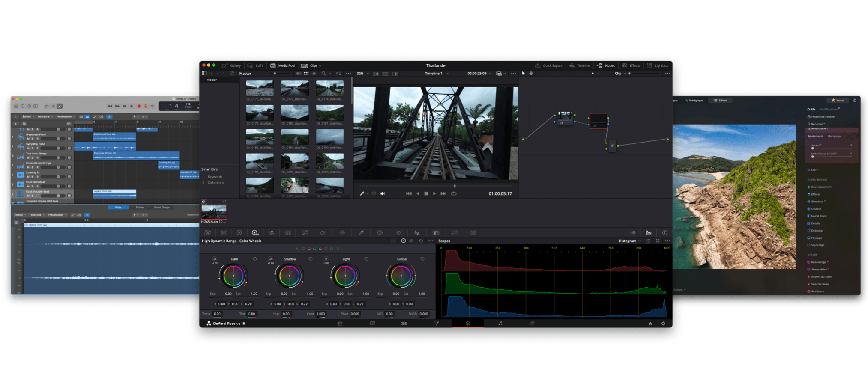868x392 pixels.
Task: Start recording in Logic transport
Action: pyautogui.click(x=139, y=106)
